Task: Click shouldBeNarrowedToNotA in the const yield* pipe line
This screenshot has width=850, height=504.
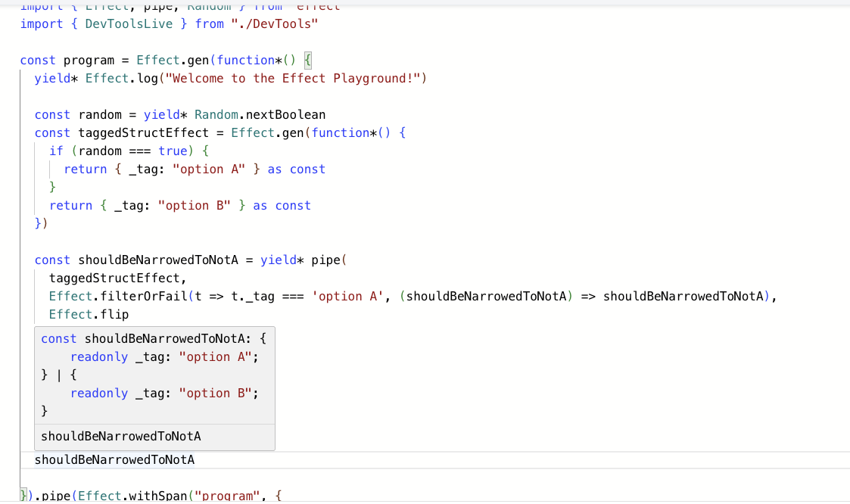Action: click(158, 260)
